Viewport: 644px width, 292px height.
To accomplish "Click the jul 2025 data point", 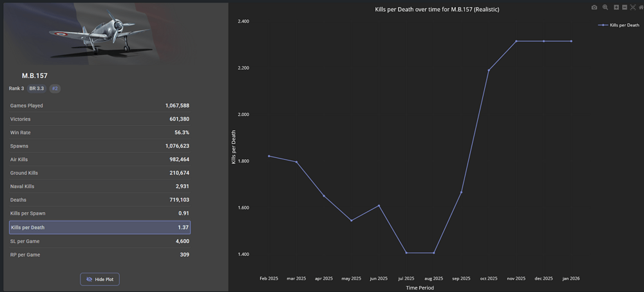I will (406, 253).
